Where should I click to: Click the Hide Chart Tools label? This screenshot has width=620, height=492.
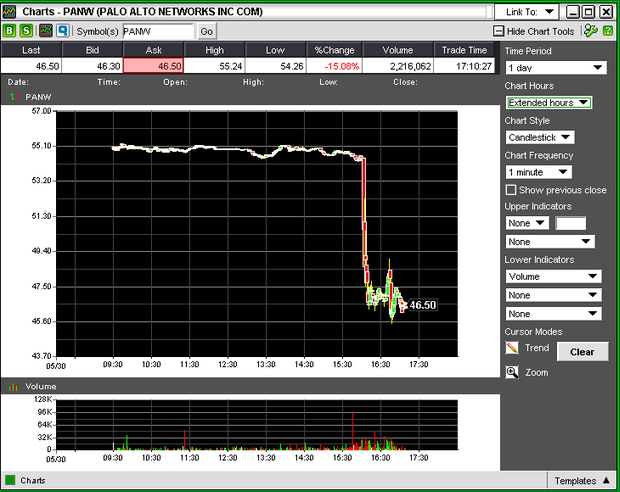(x=540, y=31)
